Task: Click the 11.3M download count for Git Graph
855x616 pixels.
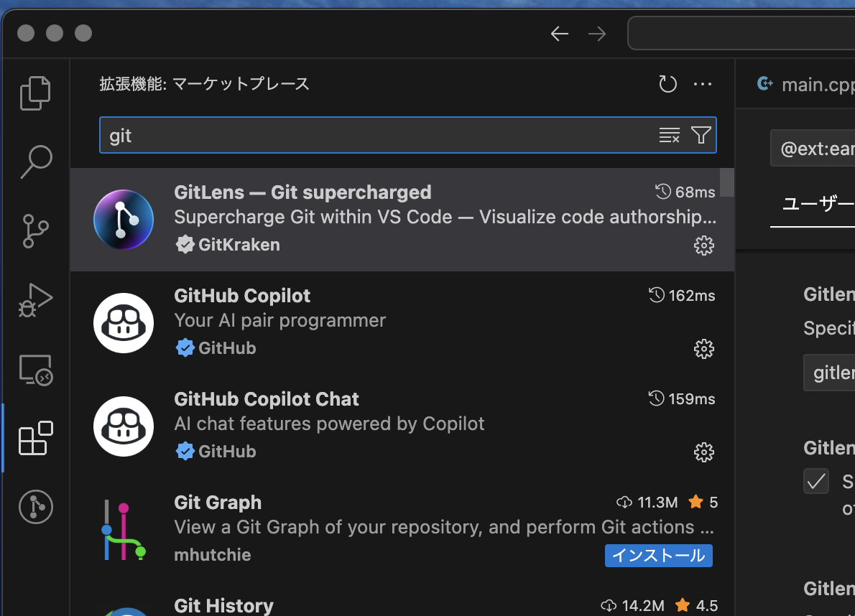Action: coord(647,502)
